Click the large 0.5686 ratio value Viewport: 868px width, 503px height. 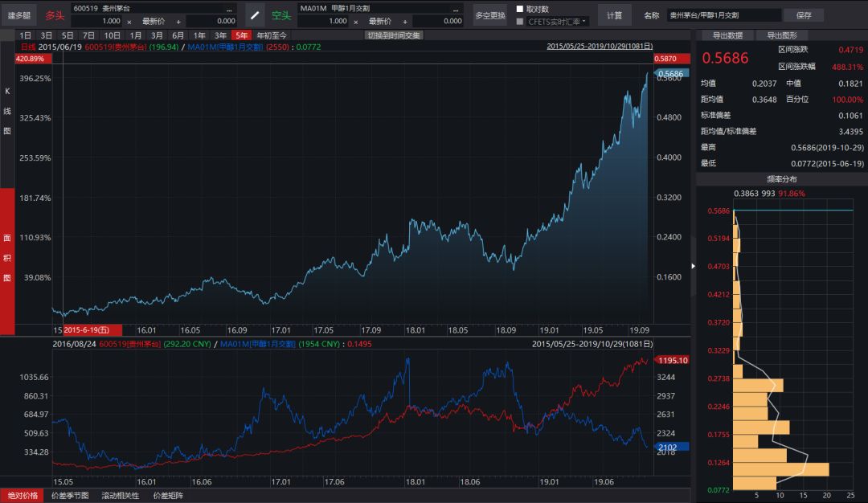pyautogui.click(x=725, y=58)
